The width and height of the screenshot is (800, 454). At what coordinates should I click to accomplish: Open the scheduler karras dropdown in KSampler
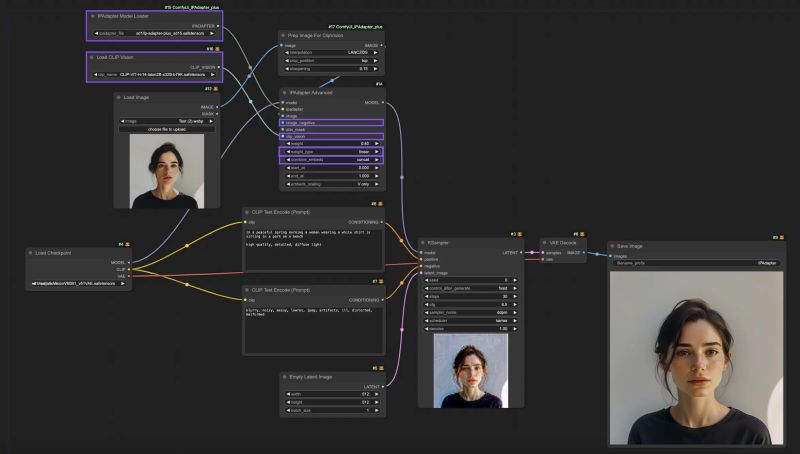point(471,321)
